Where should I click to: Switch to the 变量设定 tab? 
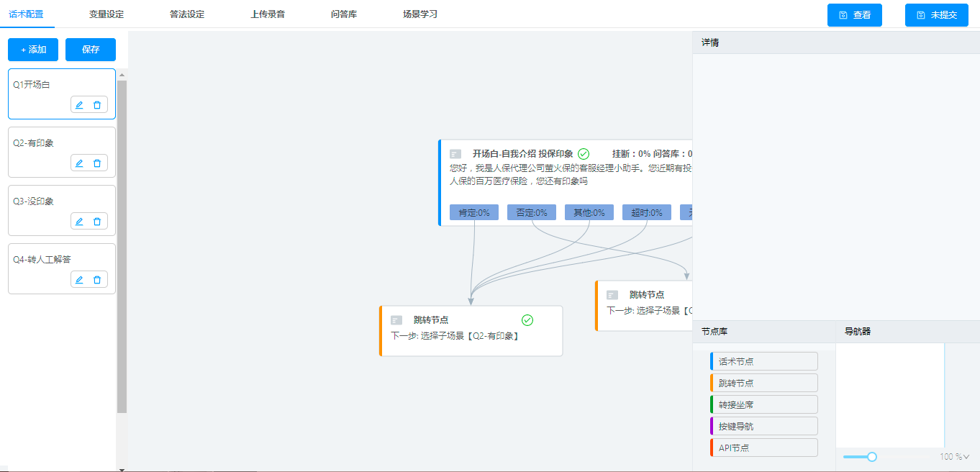click(x=106, y=14)
